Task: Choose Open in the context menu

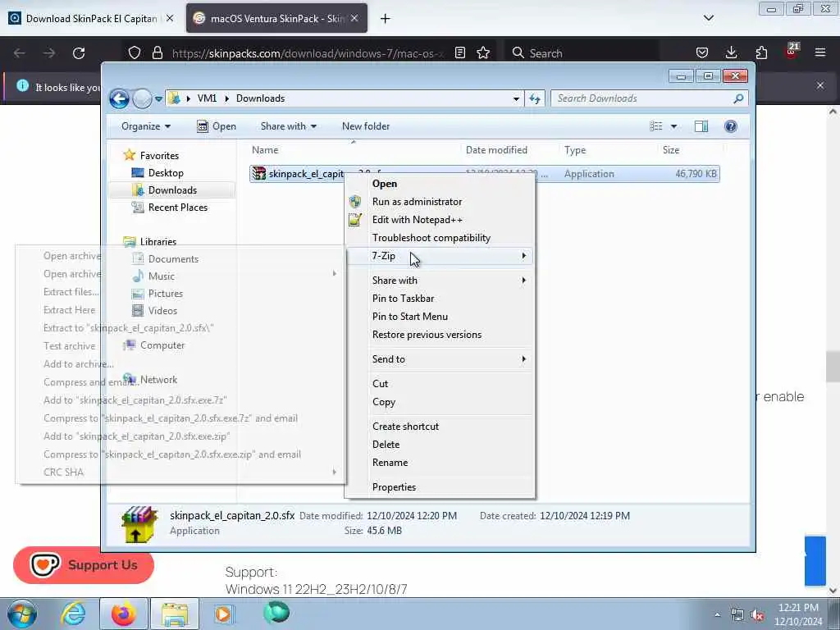Action: (440, 184)
